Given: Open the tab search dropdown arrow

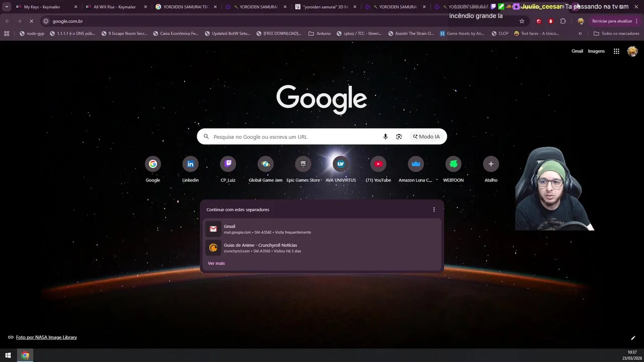Looking at the screenshot, I should coord(7,7).
